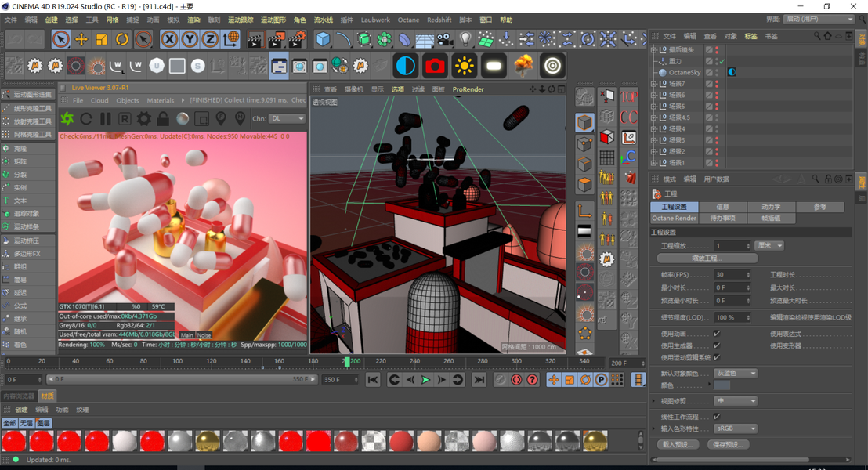The height and width of the screenshot is (470, 868).
Task: Click the Octane target ring icon
Action: (552, 66)
